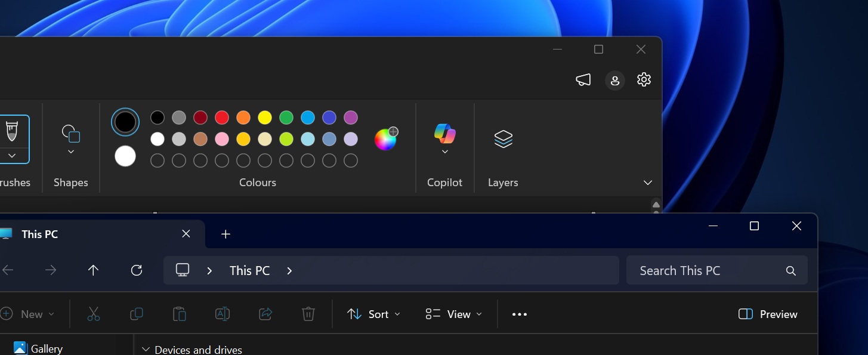Viewport: 868px width, 355px height.
Task: Pick the pink swatch in the second palette row
Action: click(222, 139)
